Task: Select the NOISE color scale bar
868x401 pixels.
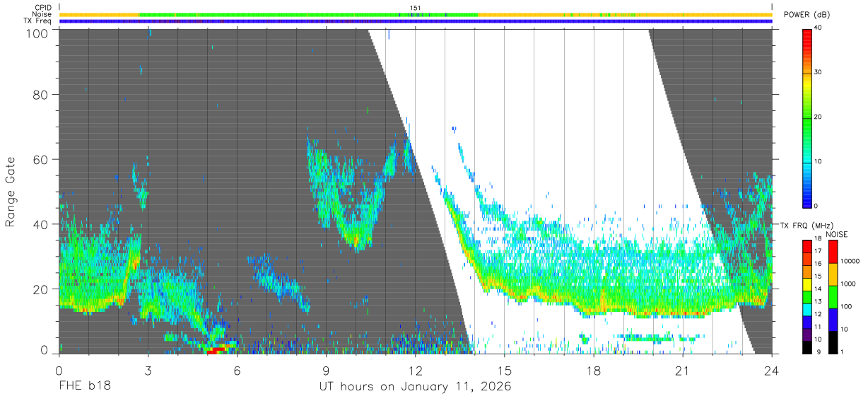Action: [833, 296]
